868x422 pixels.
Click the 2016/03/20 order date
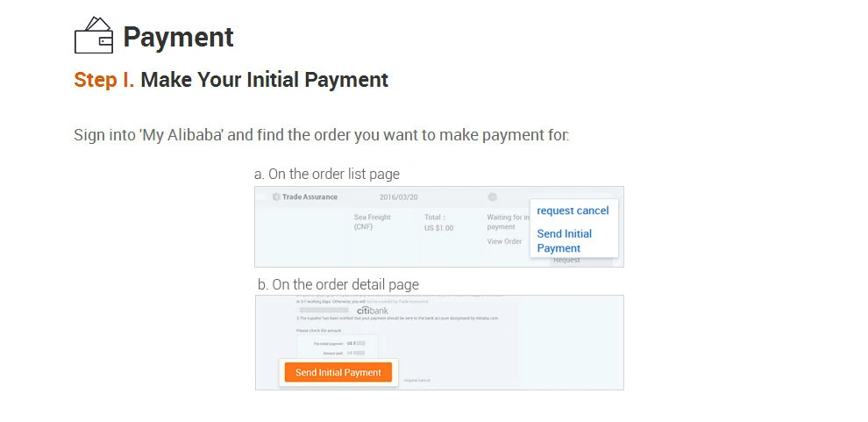coord(399,197)
